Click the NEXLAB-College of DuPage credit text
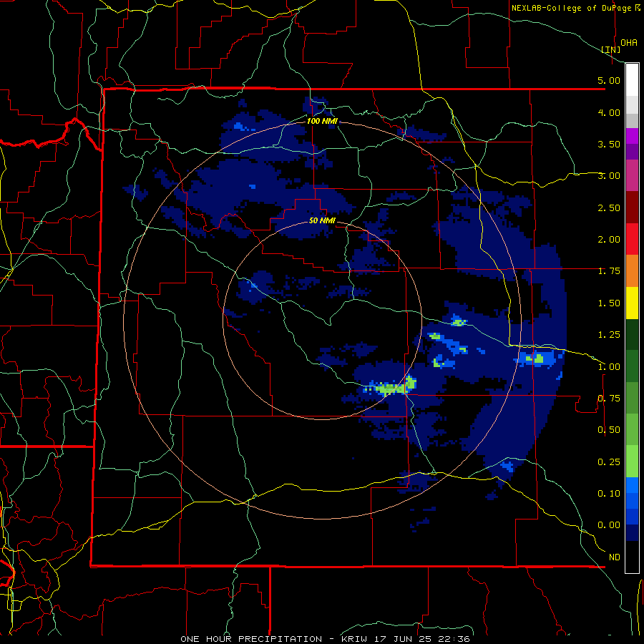644x644 pixels. 571,8
